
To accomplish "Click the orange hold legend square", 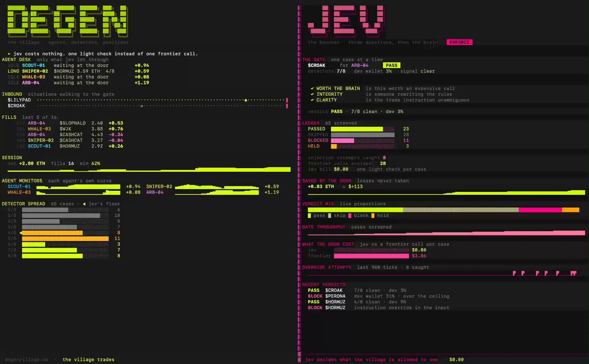I will (x=373, y=215).
